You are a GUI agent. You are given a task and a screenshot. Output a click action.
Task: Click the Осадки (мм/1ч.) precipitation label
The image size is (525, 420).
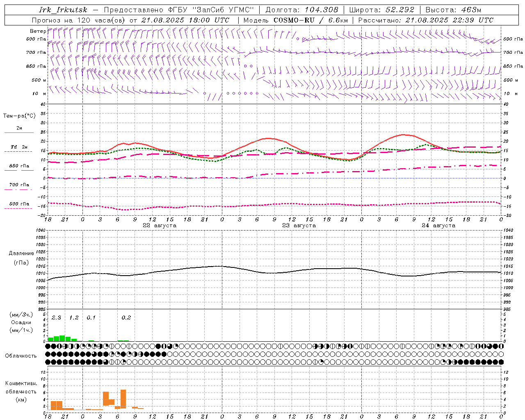21,326
